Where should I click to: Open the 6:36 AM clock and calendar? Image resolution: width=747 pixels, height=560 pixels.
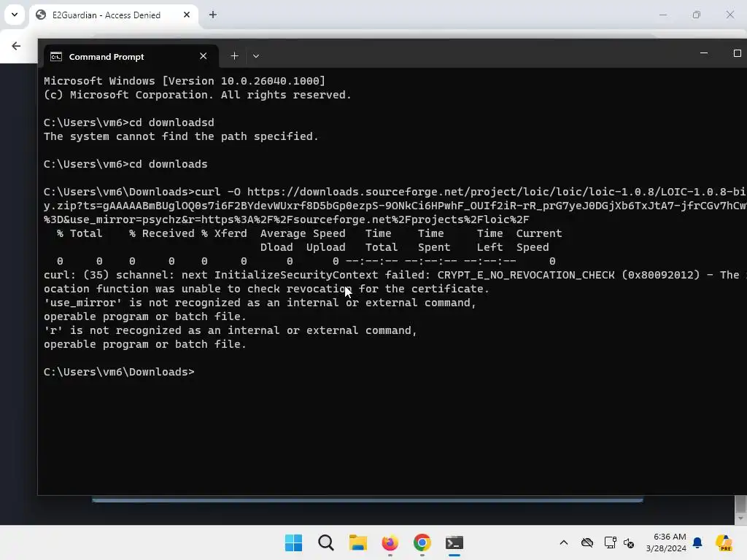click(x=666, y=542)
